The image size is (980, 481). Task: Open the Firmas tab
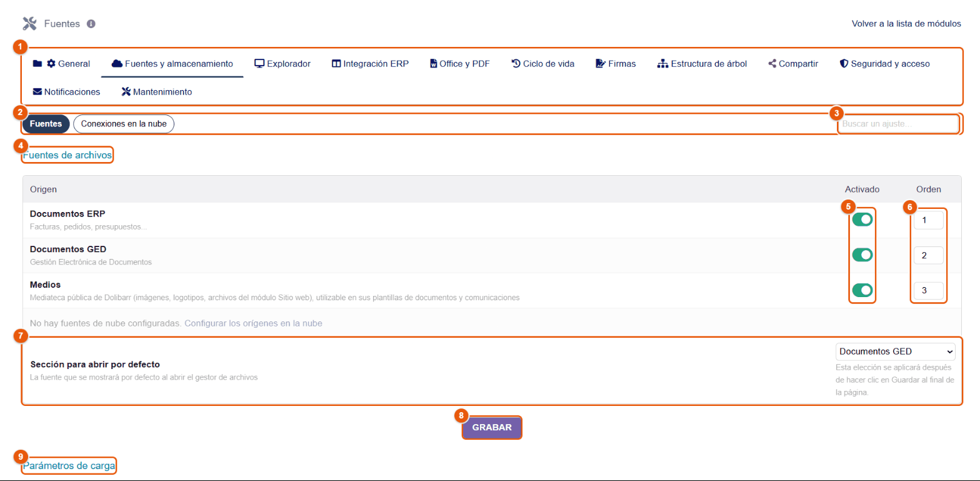[616, 63]
